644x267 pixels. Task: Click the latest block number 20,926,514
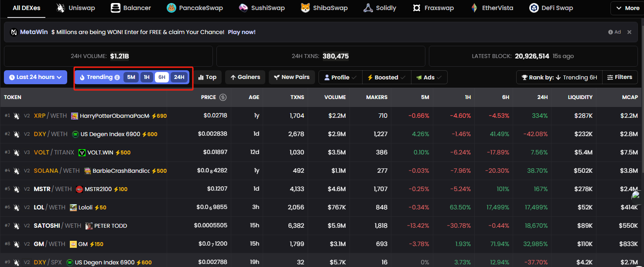(532, 56)
